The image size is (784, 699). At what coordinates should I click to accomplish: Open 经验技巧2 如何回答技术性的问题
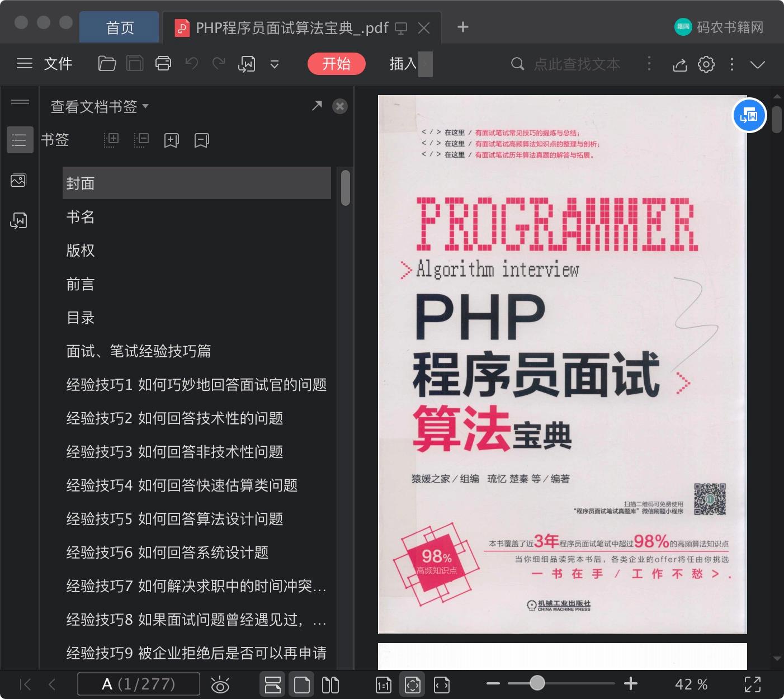click(x=174, y=418)
